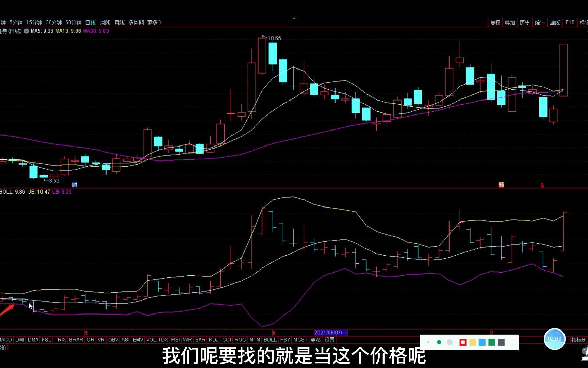
Task: Switch indicator to RSI
Action: pyautogui.click(x=176, y=340)
